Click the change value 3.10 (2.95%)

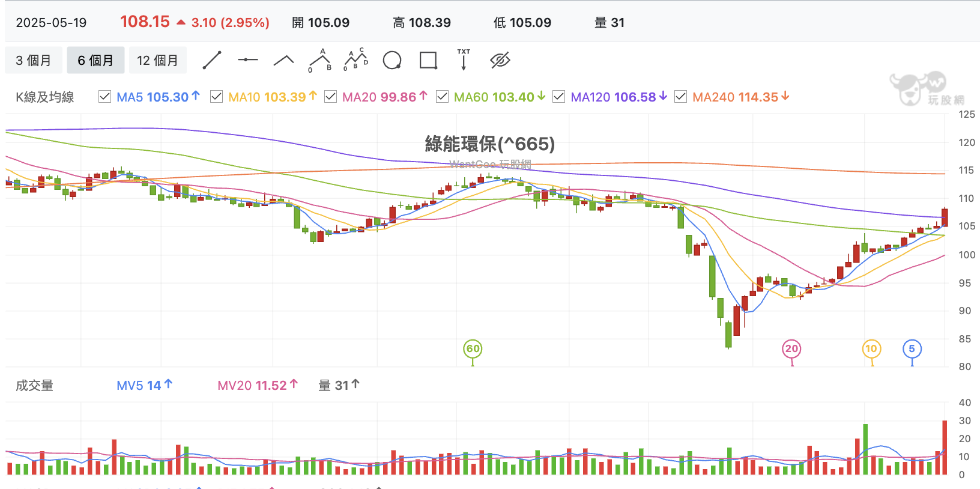coord(231,23)
